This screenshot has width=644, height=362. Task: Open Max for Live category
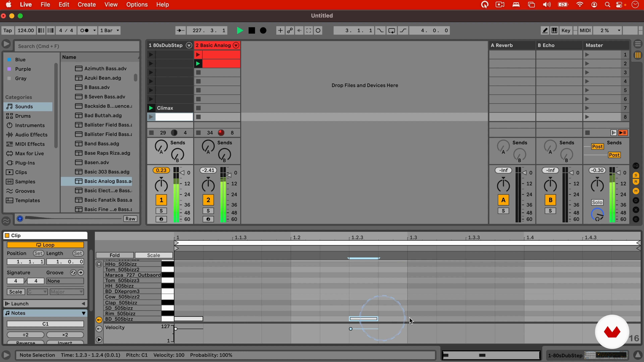(28, 153)
